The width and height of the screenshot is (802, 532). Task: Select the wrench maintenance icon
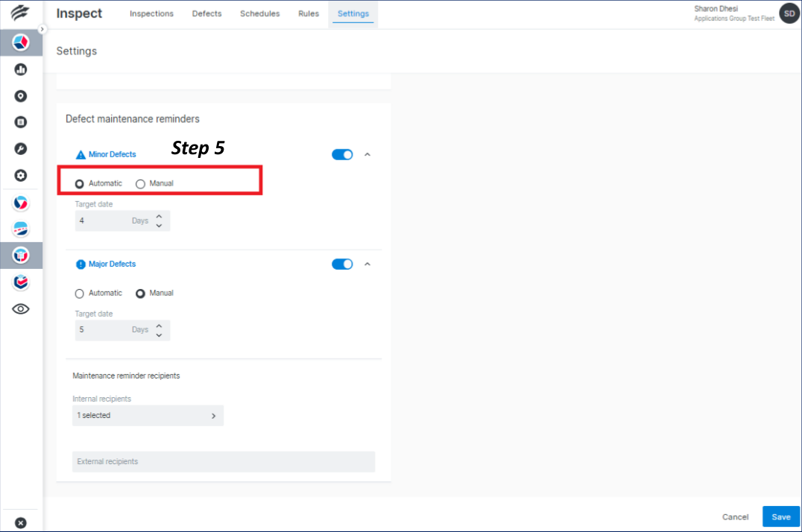pos(20,148)
